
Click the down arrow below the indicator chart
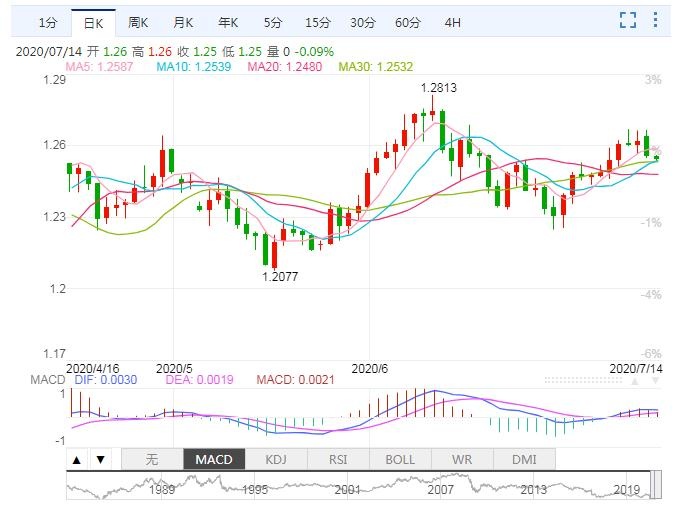click(x=99, y=460)
